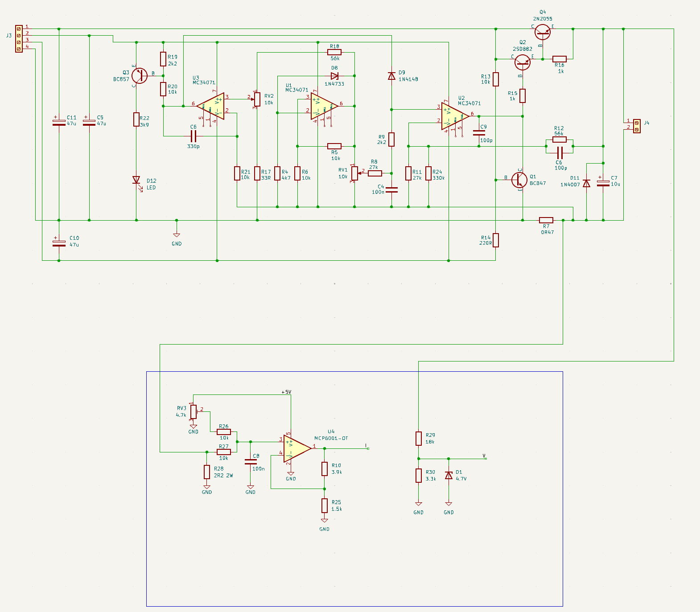
Task: Select the Q4 2N2055 transistor symbol
Action: pyautogui.click(x=542, y=32)
